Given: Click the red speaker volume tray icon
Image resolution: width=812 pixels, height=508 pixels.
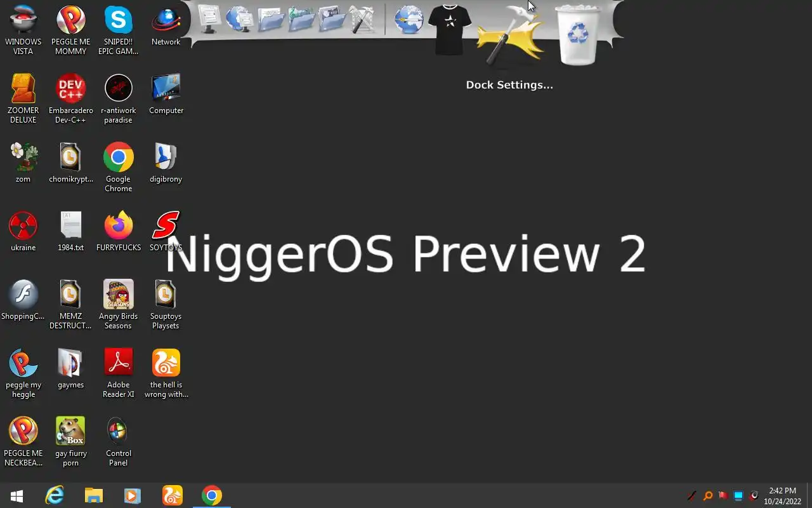Looking at the screenshot, I should (x=754, y=496).
